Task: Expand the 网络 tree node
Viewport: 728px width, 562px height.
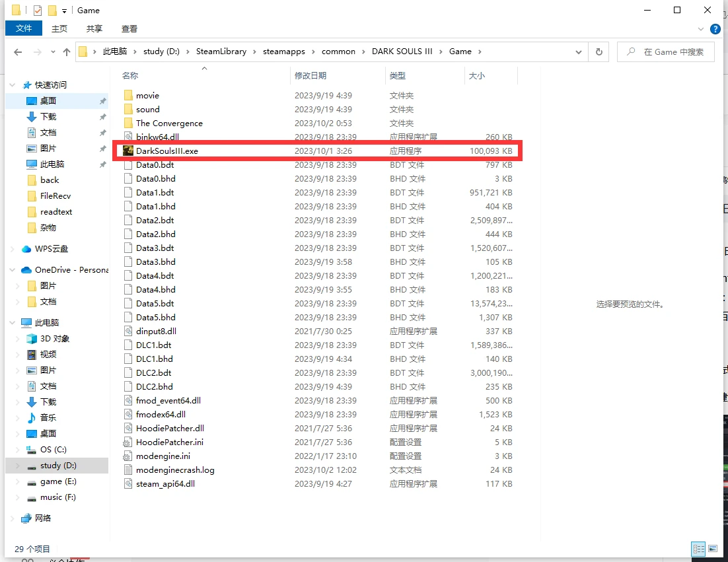Action: [13, 518]
